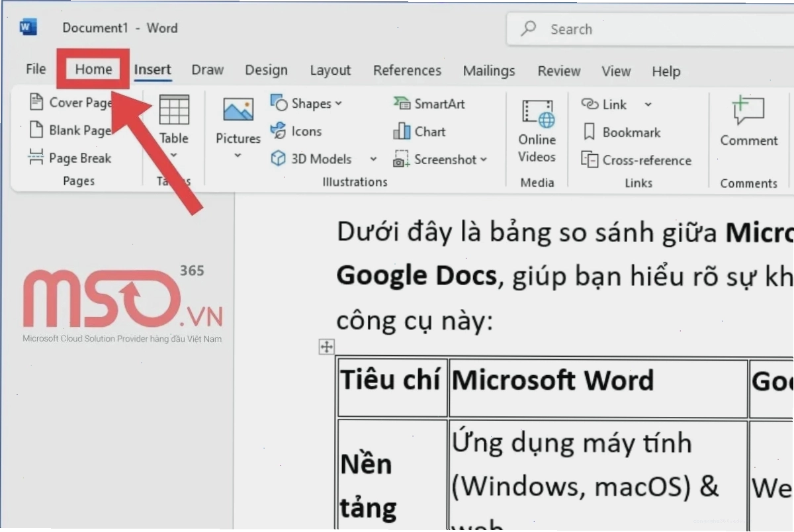Open the 3D Models dropdown arrow

[x=373, y=159]
